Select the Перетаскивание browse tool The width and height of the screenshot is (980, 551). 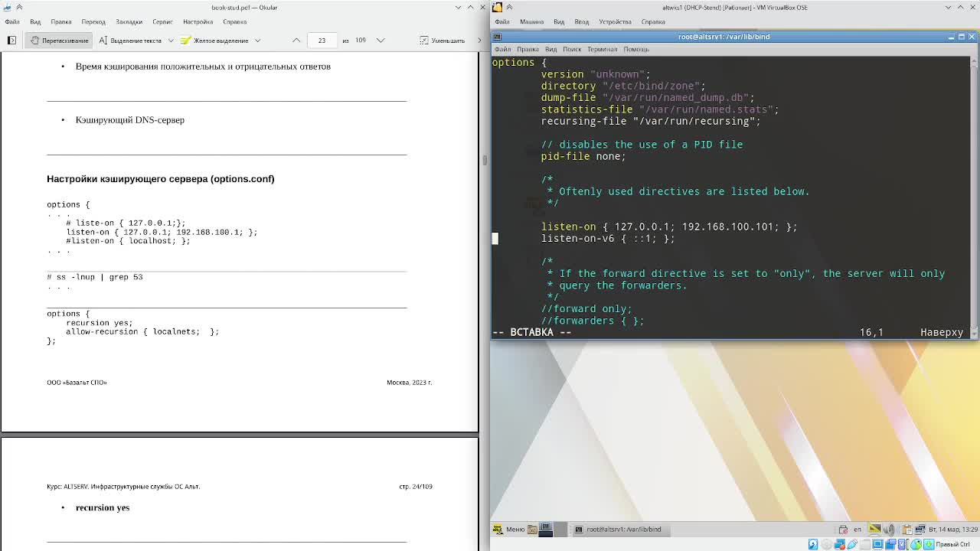tap(60, 40)
